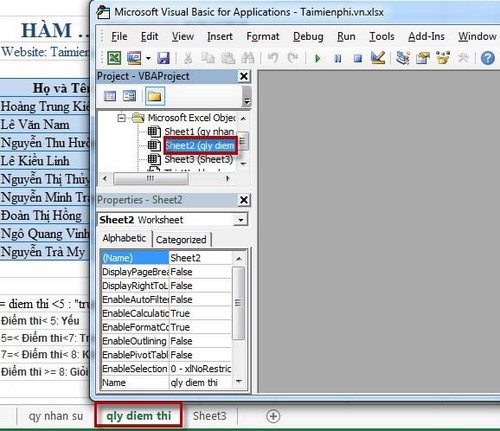Click the Cut scissors icon
The height and width of the screenshot is (431, 500).
point(188,58)
